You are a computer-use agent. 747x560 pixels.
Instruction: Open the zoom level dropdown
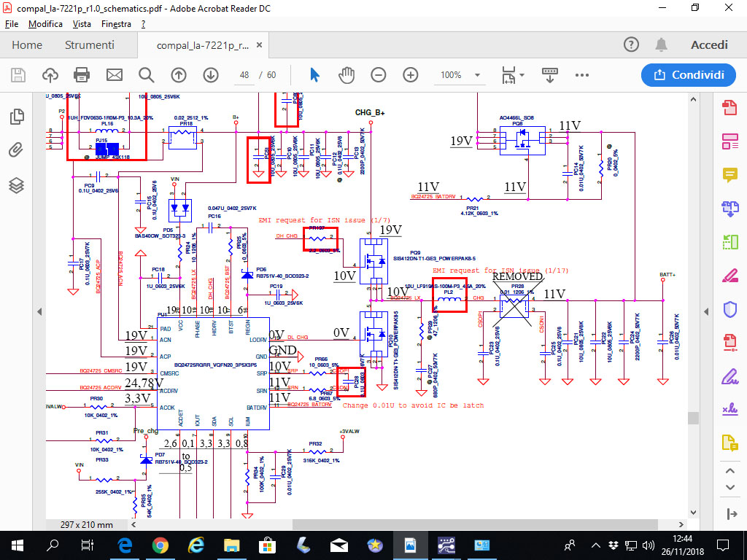click(477, 75)
